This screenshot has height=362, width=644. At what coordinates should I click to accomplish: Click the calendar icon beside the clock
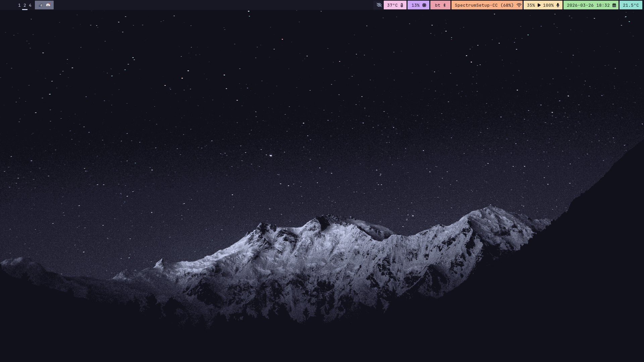tap(614, 5)
